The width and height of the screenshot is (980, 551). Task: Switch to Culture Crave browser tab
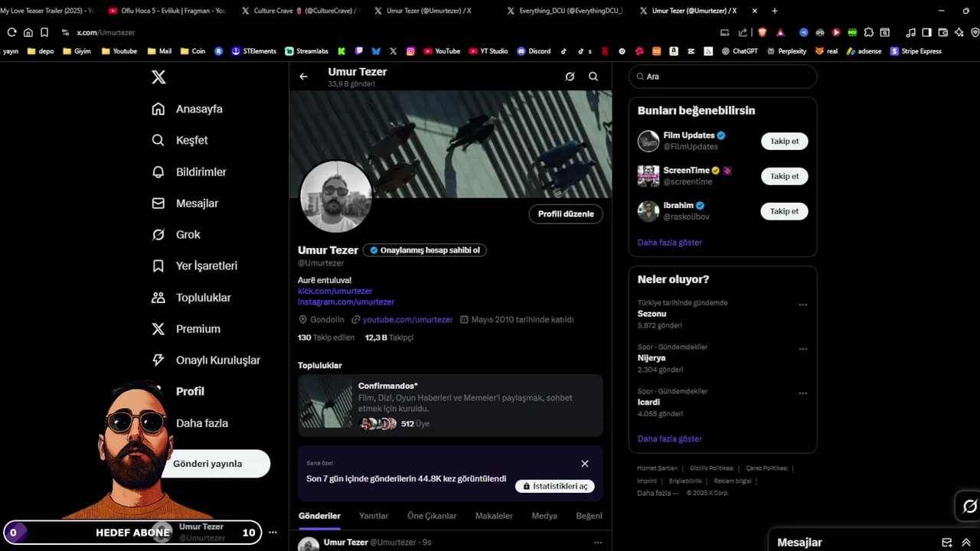(300, 11)
